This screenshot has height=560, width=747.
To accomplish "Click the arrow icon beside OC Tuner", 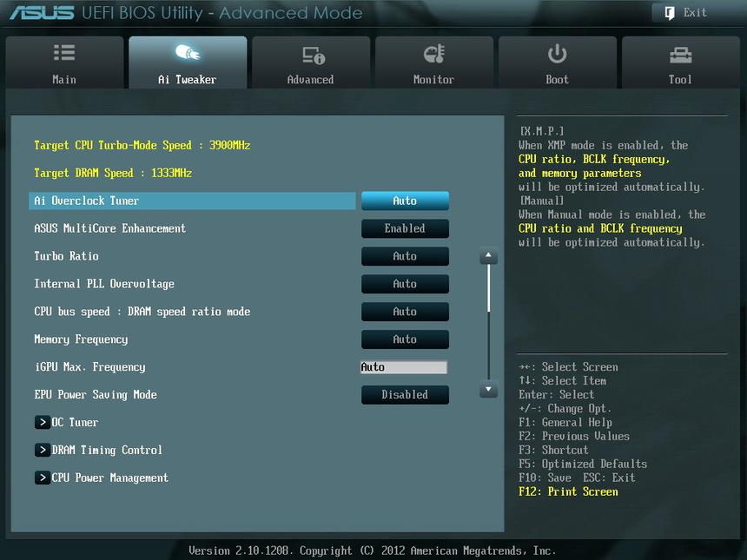I will coord(42,422).
